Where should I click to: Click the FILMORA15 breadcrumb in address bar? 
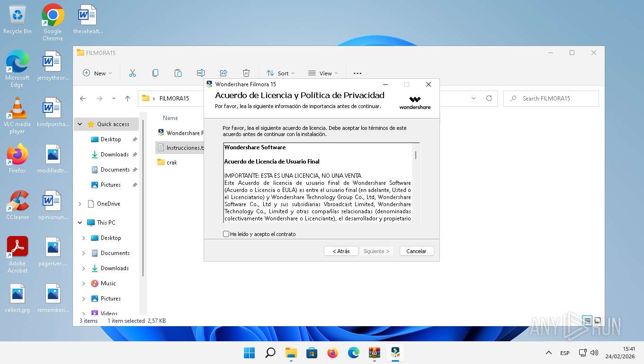pos(174,99)
